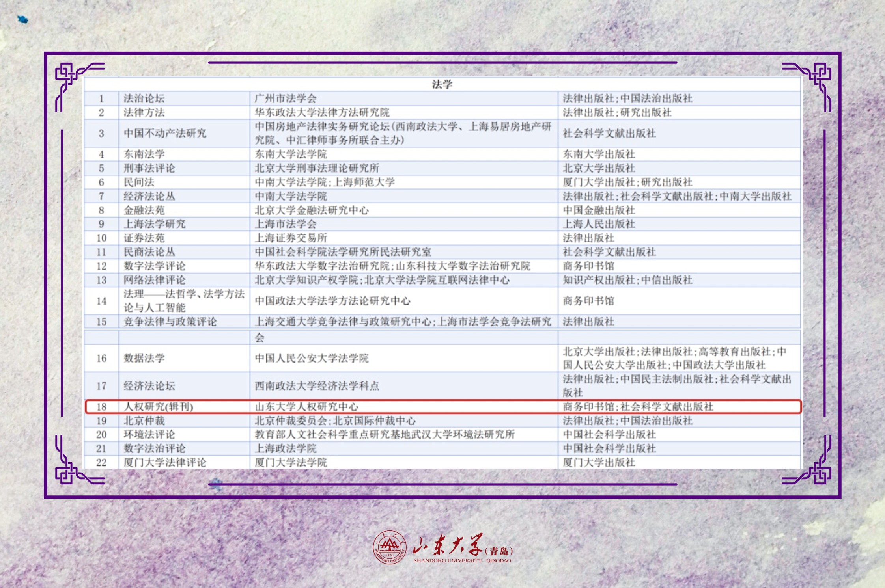Click the journal name beginning 法理——法哲学
This screenshot has width=885, height=588.
(x=184, y=301)
